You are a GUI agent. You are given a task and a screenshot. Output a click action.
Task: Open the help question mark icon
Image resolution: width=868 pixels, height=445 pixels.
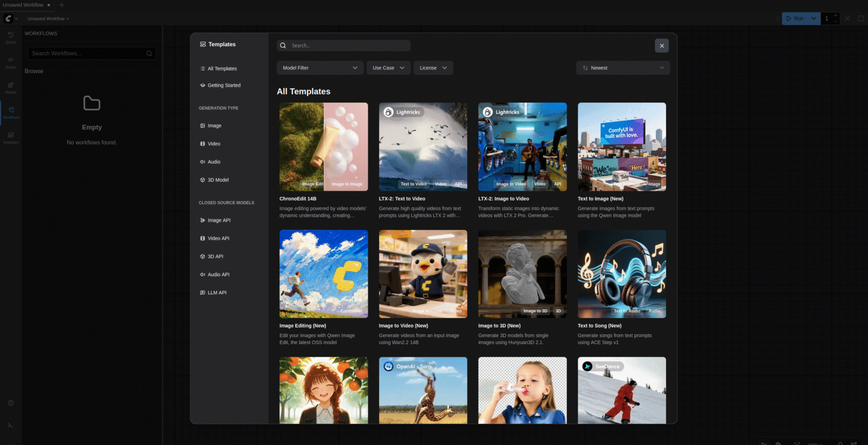point(10,403)
